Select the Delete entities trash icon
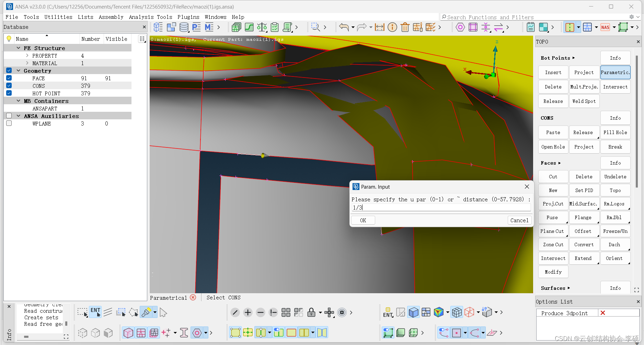 pyautogui.click(x=405, y=27)
